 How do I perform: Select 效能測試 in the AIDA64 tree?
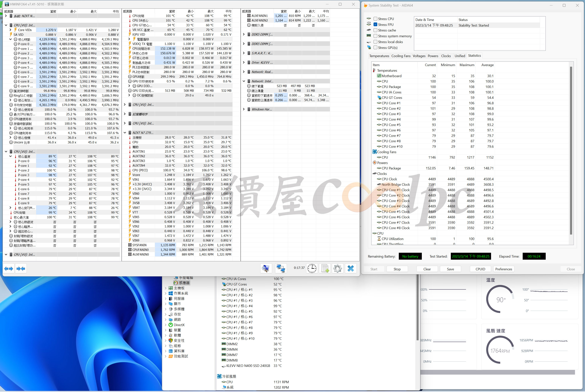click(x=181, y=356)
